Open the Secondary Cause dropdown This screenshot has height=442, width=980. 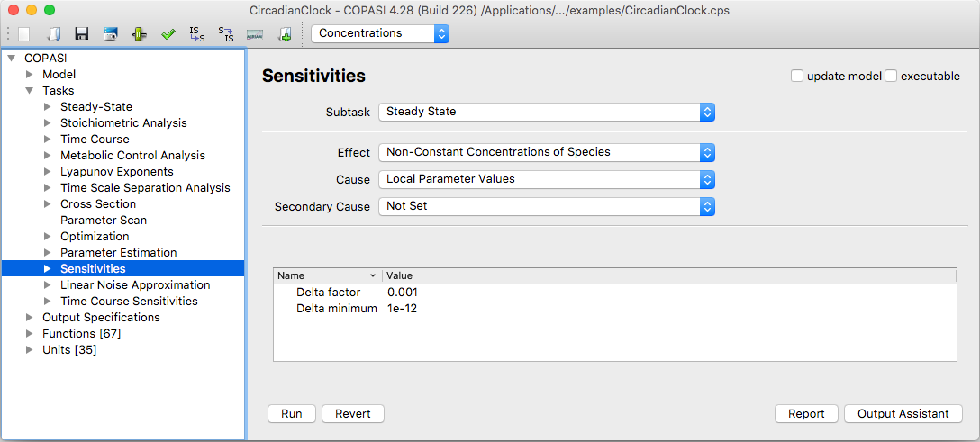[546, 206]
